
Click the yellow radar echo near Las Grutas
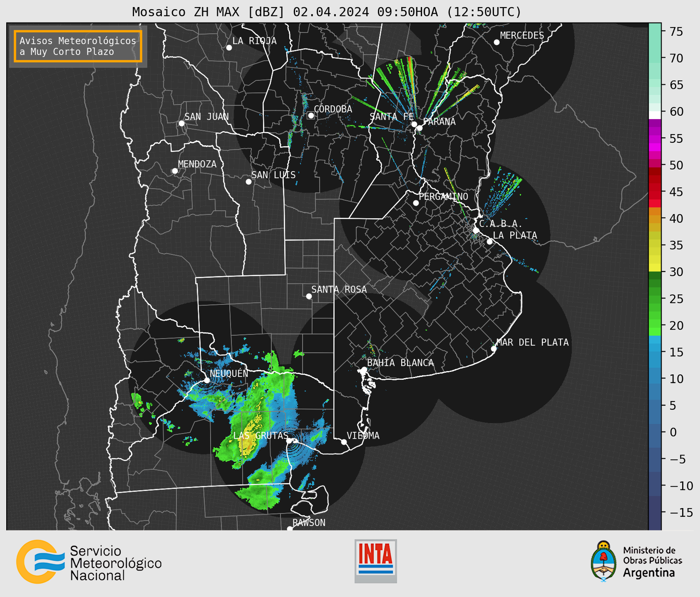pos(248,443)
